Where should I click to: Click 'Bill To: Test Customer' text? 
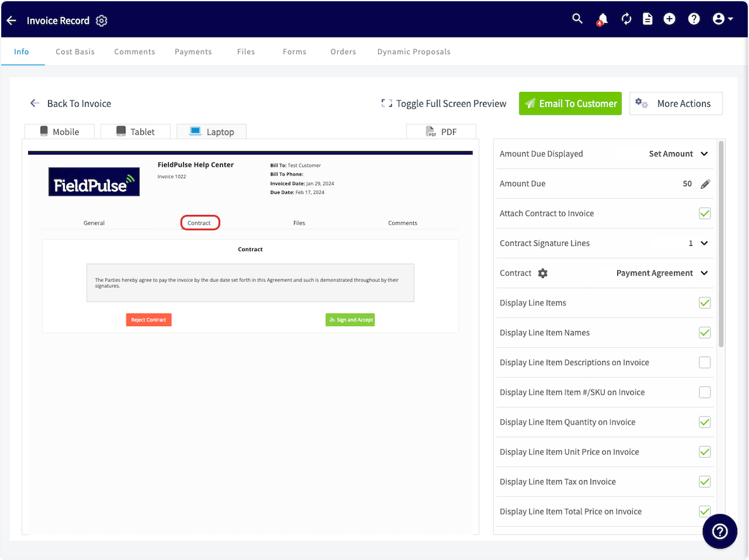point(295,165)
